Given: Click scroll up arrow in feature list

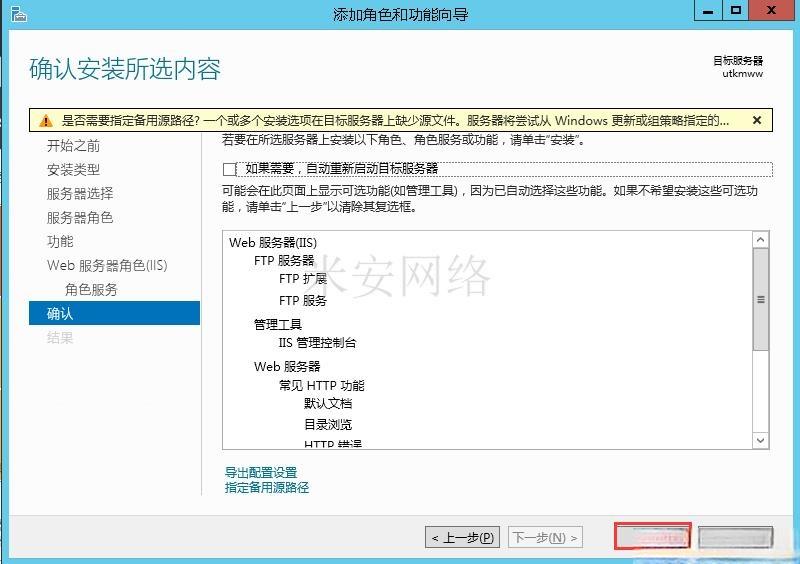Looking at the screenshot, I should [761, 239].
